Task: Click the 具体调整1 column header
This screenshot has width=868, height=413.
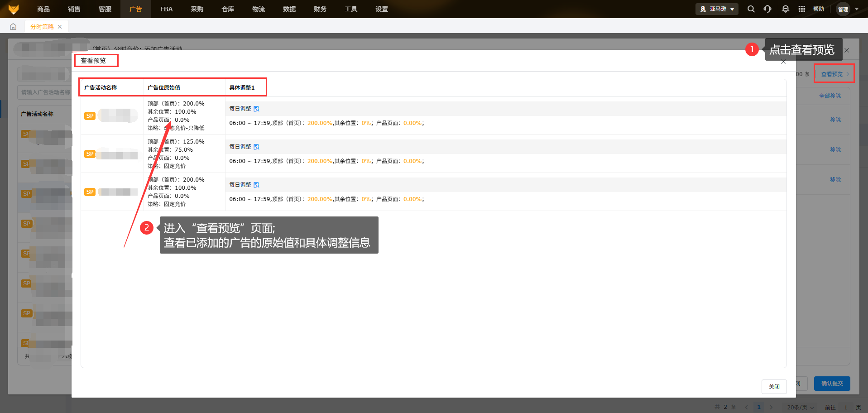Action: coord(242,88)
